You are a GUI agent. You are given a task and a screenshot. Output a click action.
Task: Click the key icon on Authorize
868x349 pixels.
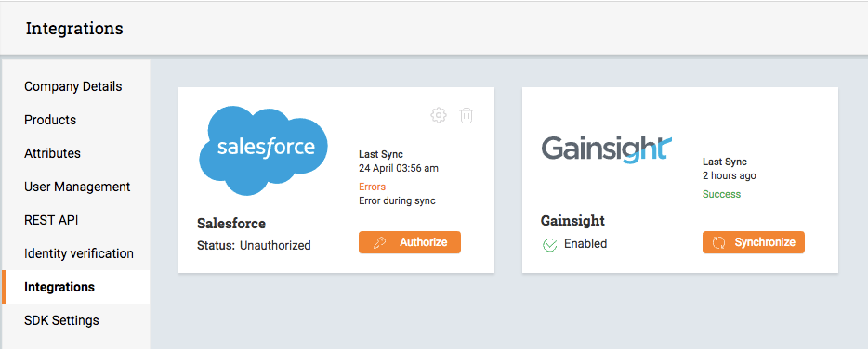(x=380, y=243)
